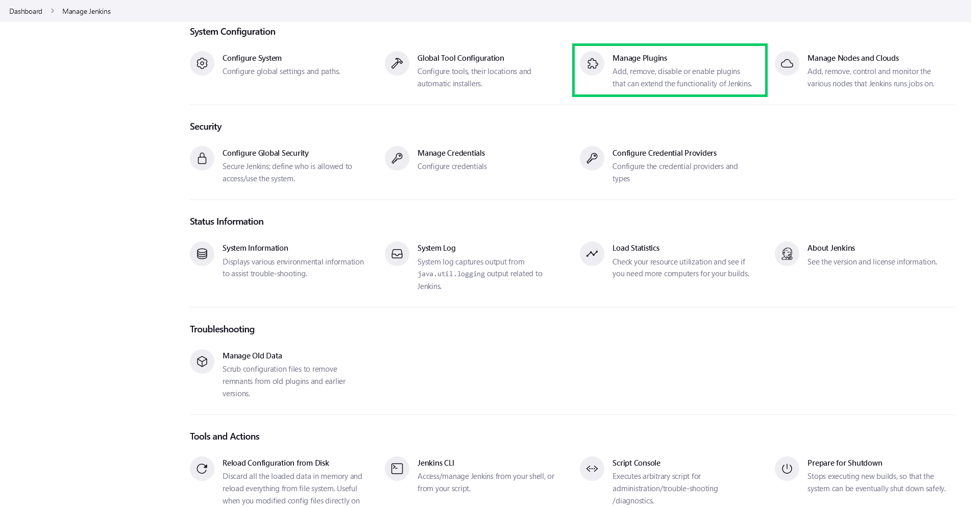Viewport: 980px width, 508px height.
Task: Open the Configure Global Security title
Action: coord(265,153)
